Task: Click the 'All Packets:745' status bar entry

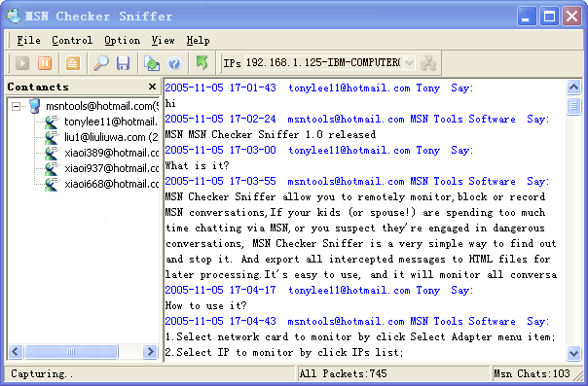Action: (343, 373)
